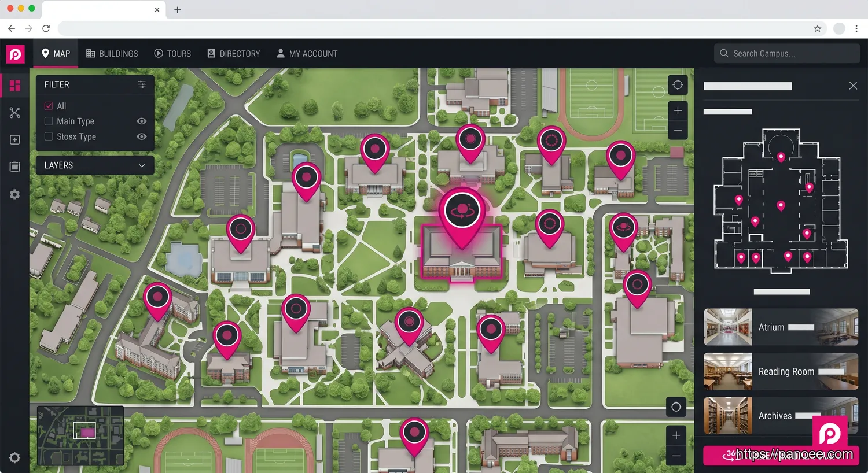Click the lower recenter crosshair icon
The image size is (868, 473).
pyautogui.click(x=676, y=407)
